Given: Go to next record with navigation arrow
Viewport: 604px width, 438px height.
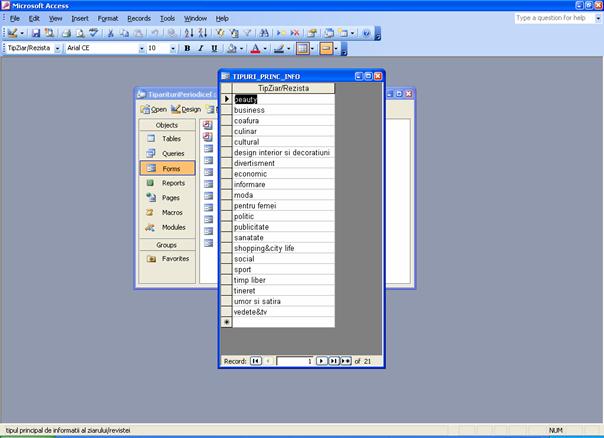Looking at the screenshot, I should [x=322, y=360].
